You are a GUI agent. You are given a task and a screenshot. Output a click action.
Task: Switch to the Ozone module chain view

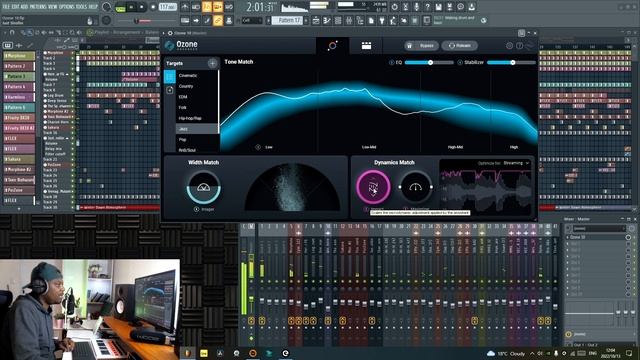(x=366, y=46)
